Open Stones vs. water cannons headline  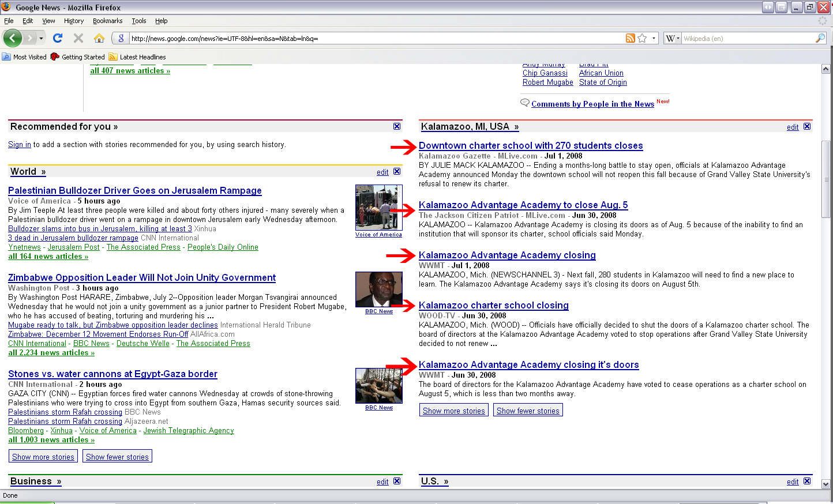pos(112,374)
